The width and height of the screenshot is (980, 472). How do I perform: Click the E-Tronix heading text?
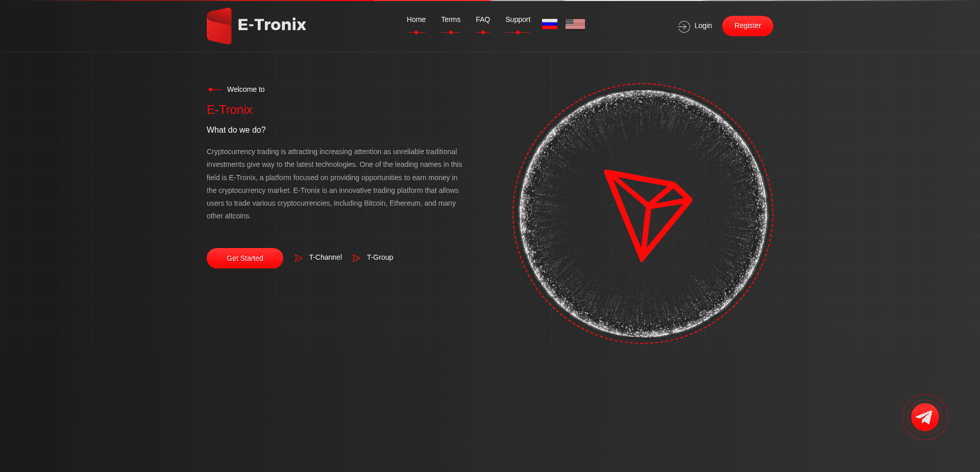pos(229,110)
